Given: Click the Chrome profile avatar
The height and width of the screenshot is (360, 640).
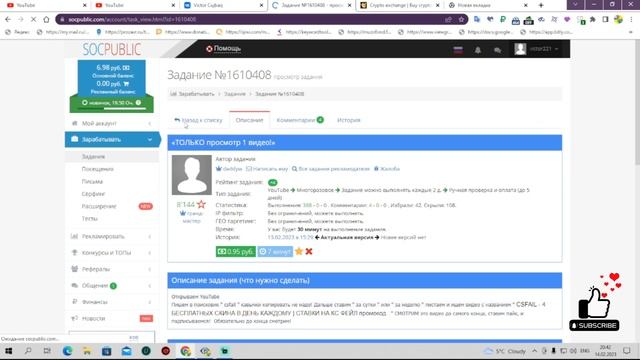Looking at the screenshot, I should click(618, 19).
